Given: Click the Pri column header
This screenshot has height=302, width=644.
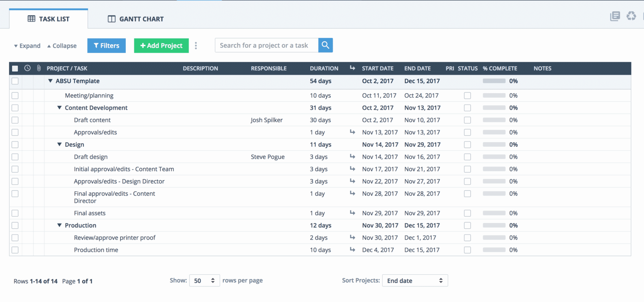Looking at the screenshot, I should click(x=450, y=68).
